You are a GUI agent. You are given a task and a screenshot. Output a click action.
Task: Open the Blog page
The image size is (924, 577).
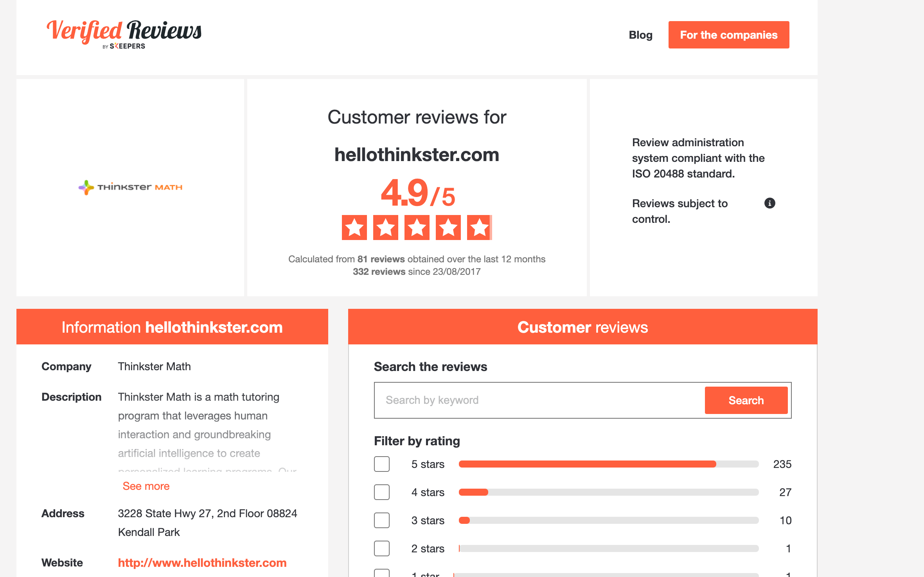click(x=640, y=35)
